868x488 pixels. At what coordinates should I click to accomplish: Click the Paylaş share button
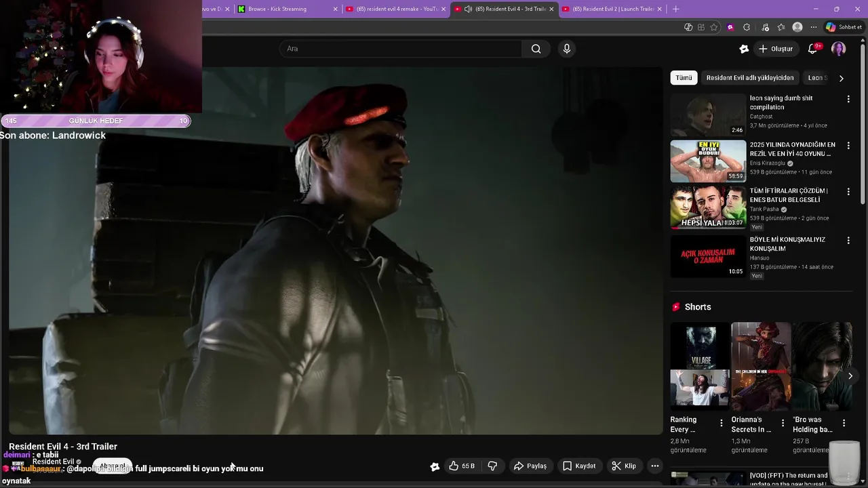[x=530, y=466]
